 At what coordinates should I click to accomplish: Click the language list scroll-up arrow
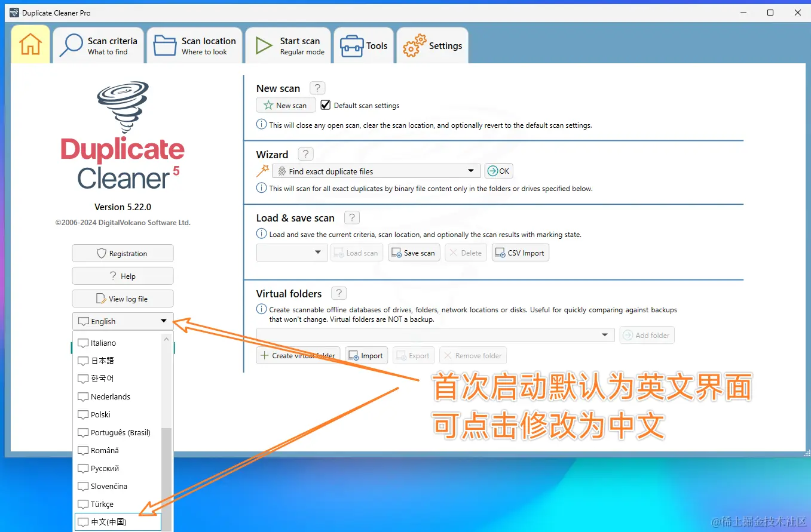167,339
